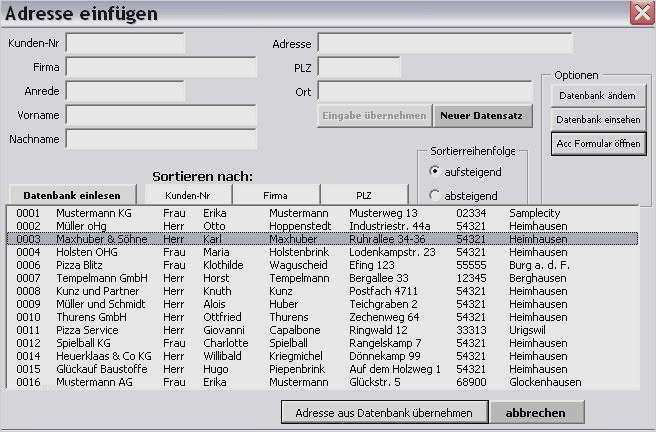Click the Acc Formular öffnen button
Image resolution: width=656 pixels, height=432 pixels.
[598, 144]
